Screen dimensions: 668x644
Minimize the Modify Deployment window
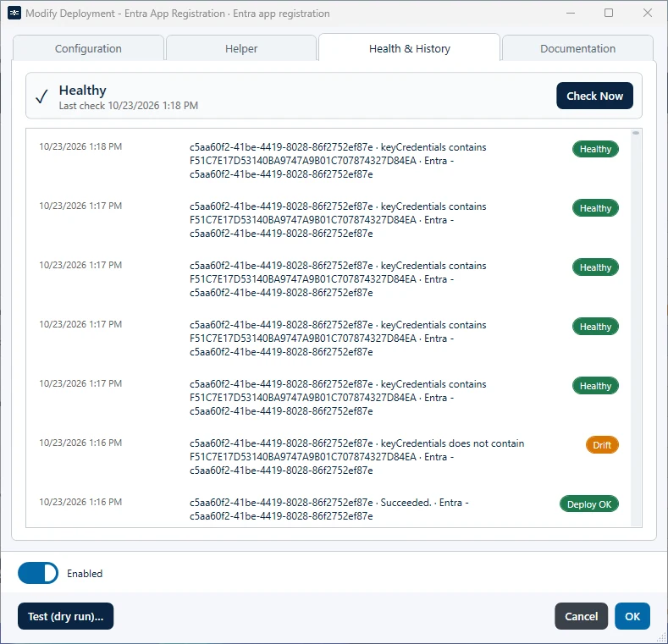click(x=571, y=13)
